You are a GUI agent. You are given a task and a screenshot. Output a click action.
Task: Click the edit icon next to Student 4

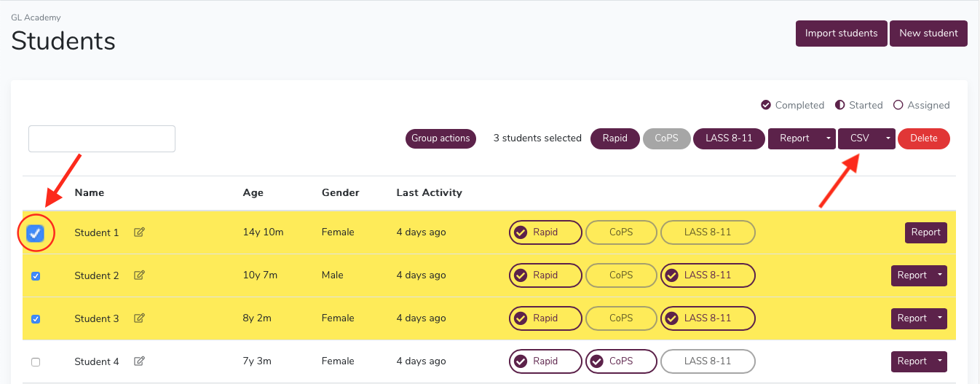coord(139,361)
